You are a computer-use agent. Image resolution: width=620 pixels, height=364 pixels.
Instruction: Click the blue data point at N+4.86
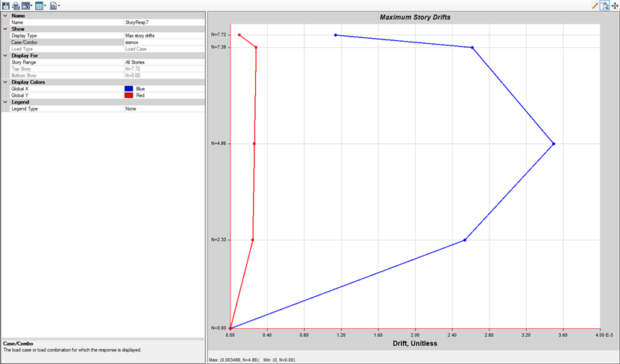(554, 144)
